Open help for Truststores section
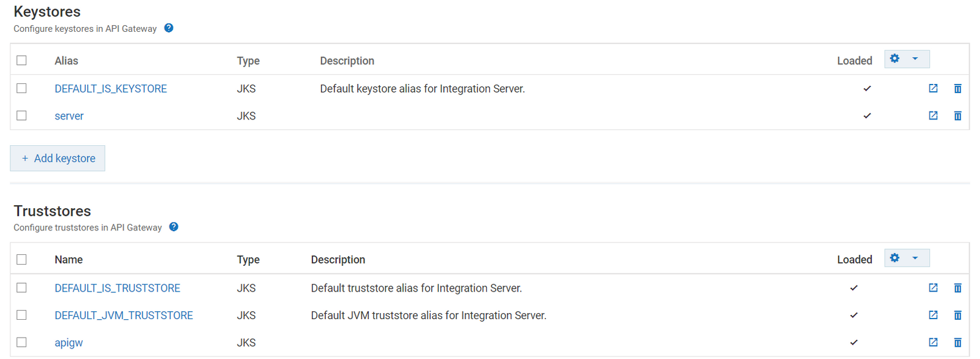Screen dimensions: 980x359 click(x=174, y=227)
